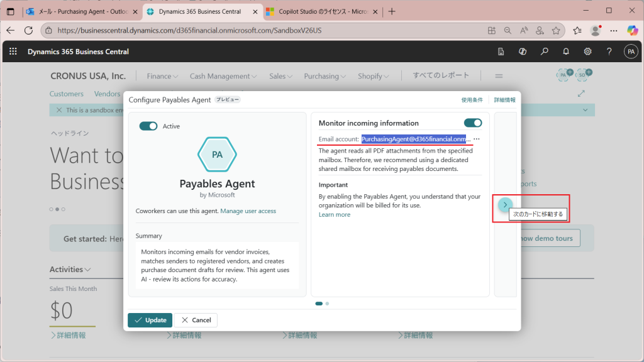Click the Update button
644x362 pixels.
click(x=150, y=320)
